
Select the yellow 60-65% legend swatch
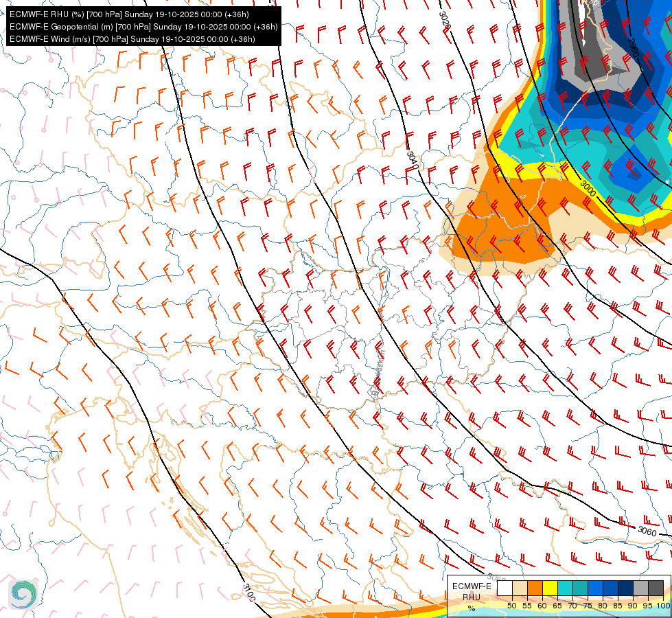point(550,588)
